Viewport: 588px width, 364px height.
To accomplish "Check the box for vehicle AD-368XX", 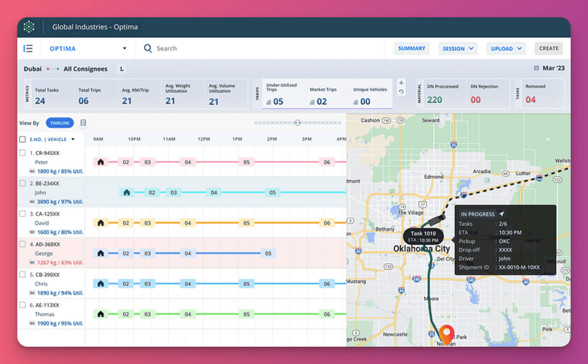I will tap(23, 244).
